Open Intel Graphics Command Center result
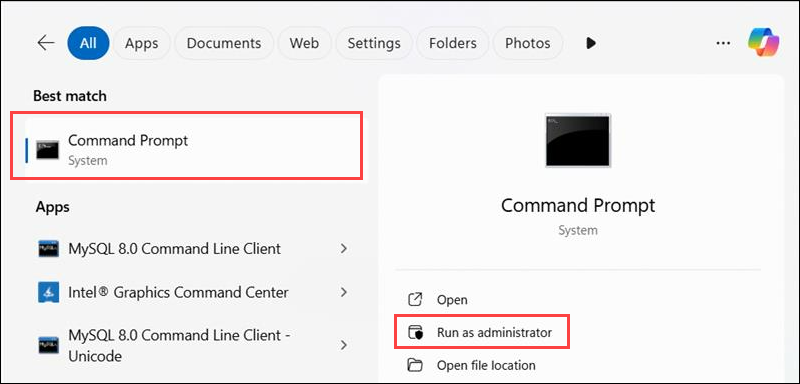Image resolution: width=800 pixels, height=384 pixels. click(193, 292)
